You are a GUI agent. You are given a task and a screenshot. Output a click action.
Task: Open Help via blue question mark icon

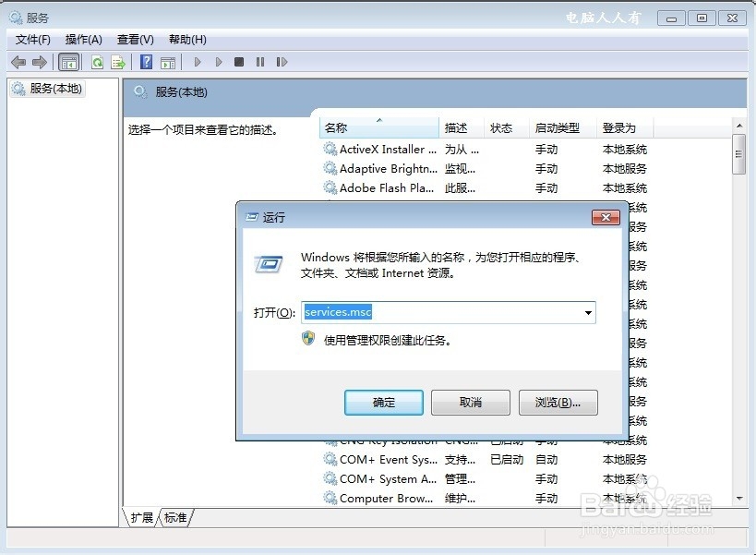146,62
